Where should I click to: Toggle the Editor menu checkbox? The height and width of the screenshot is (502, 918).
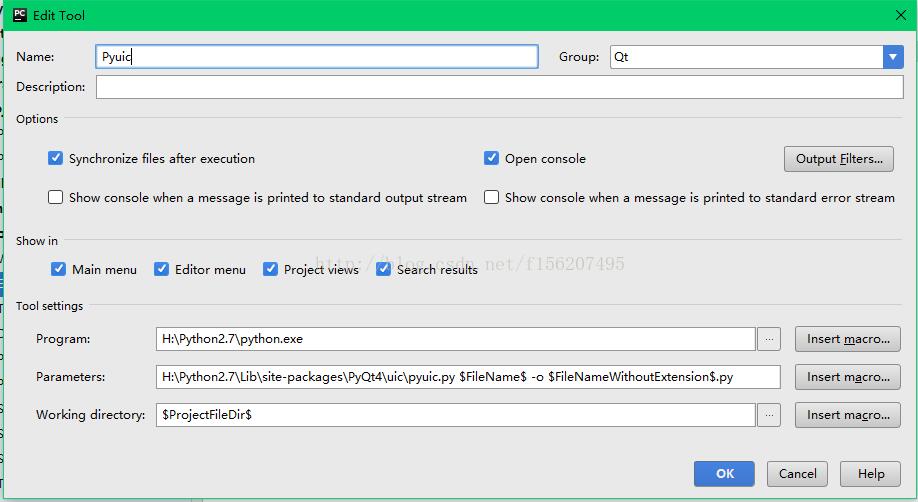pos(161,269)
